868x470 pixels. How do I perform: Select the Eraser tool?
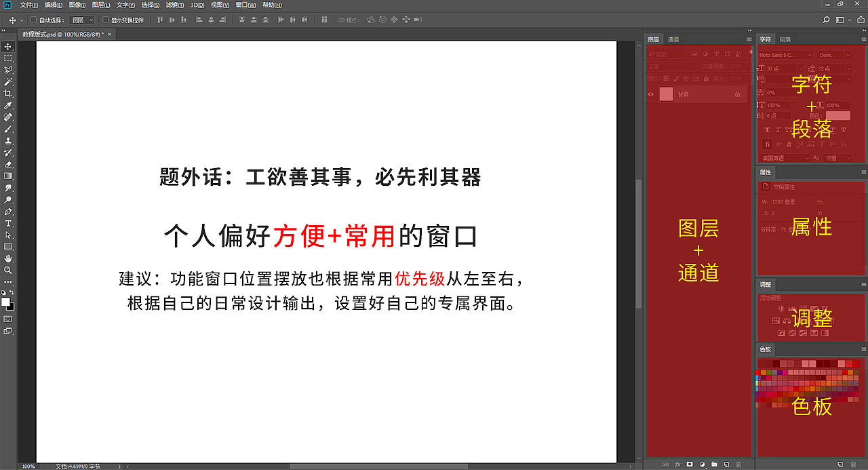tap(8, 164)
